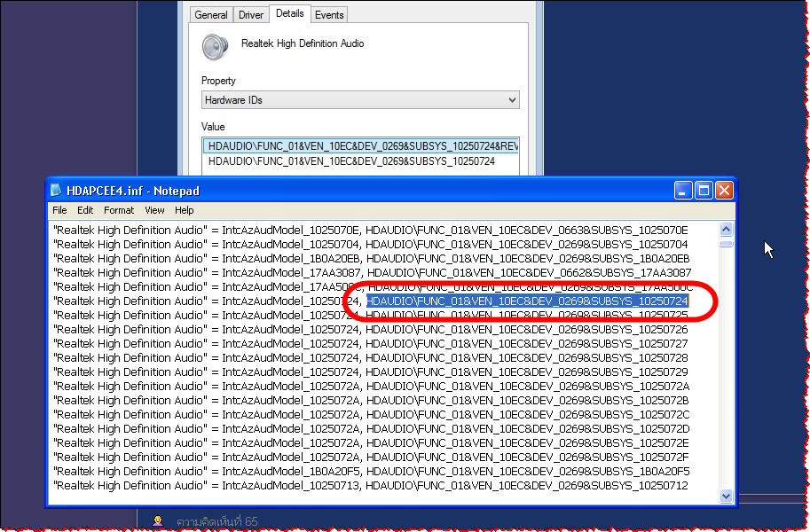Click the Notepad line with SUBSYS_10250704

(370, 245)
